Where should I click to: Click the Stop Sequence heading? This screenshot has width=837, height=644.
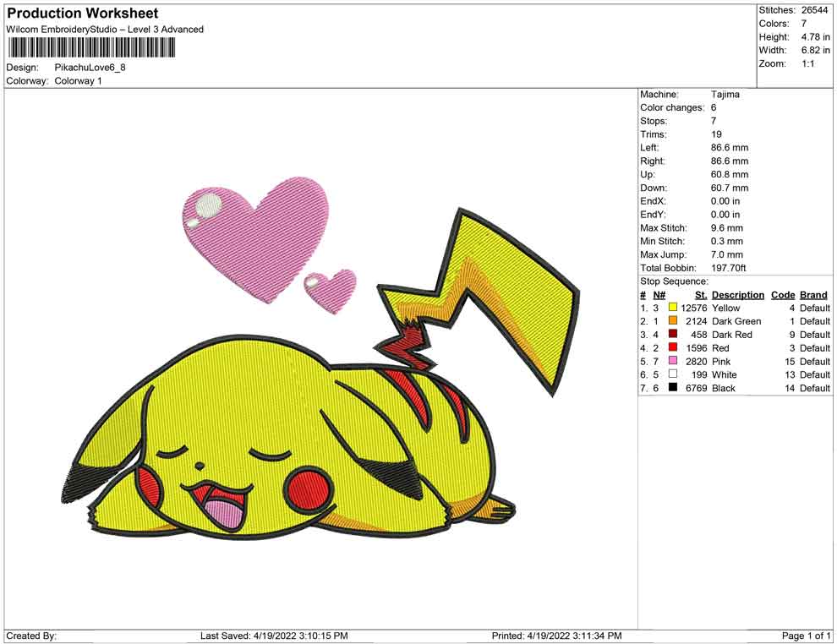coord(674,281)
